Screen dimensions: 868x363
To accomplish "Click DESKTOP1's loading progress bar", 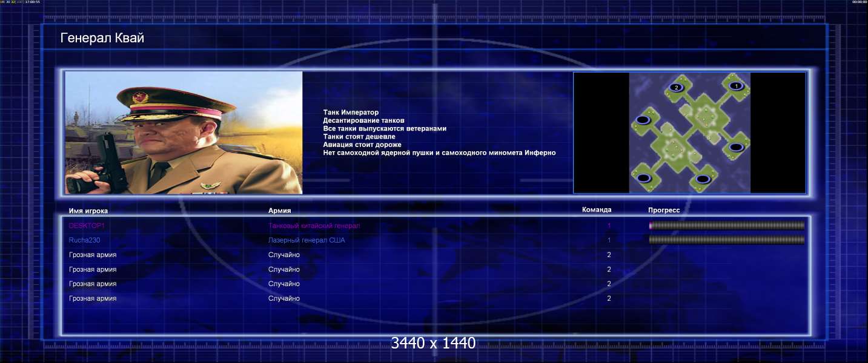I will [x=726, y=226].
